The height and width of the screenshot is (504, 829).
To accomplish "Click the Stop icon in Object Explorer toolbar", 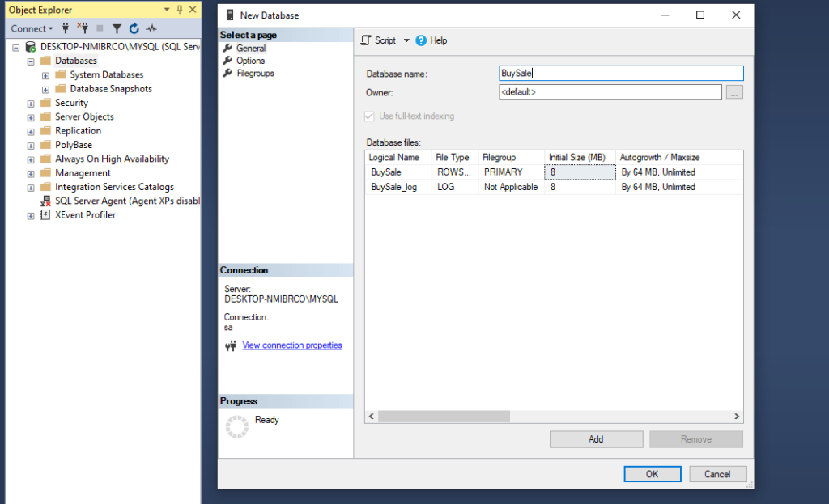I will (100, 28).
